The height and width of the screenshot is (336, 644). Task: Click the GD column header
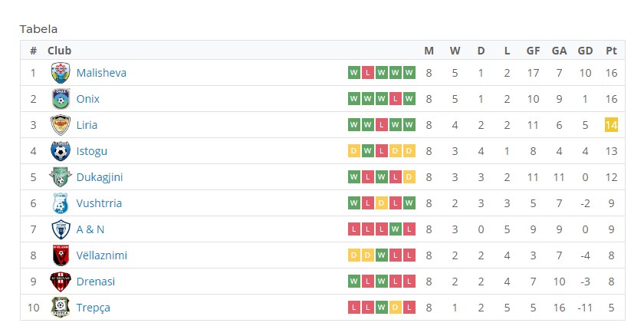coord(585,51)
